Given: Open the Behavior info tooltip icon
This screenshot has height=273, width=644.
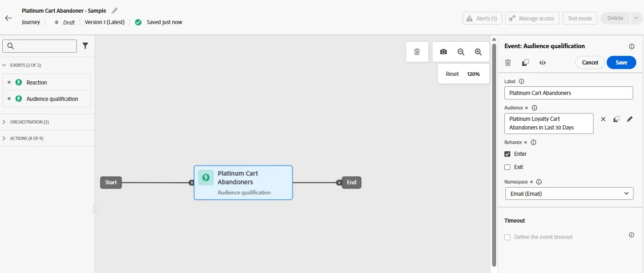Looking at the screenshot, I should (x=533, y=142).
